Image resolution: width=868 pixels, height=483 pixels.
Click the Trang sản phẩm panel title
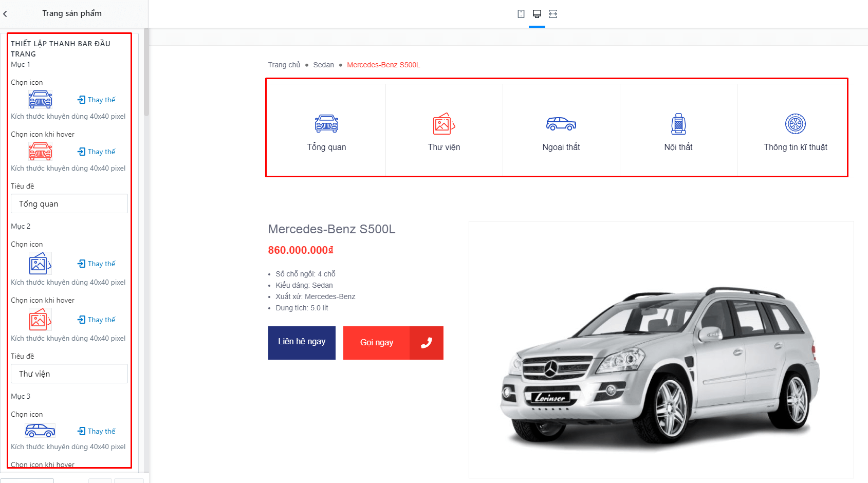point(72,13)
